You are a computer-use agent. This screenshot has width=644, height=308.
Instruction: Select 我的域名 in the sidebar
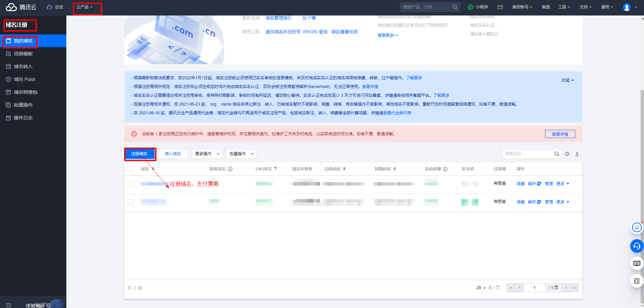pos(33,41)
